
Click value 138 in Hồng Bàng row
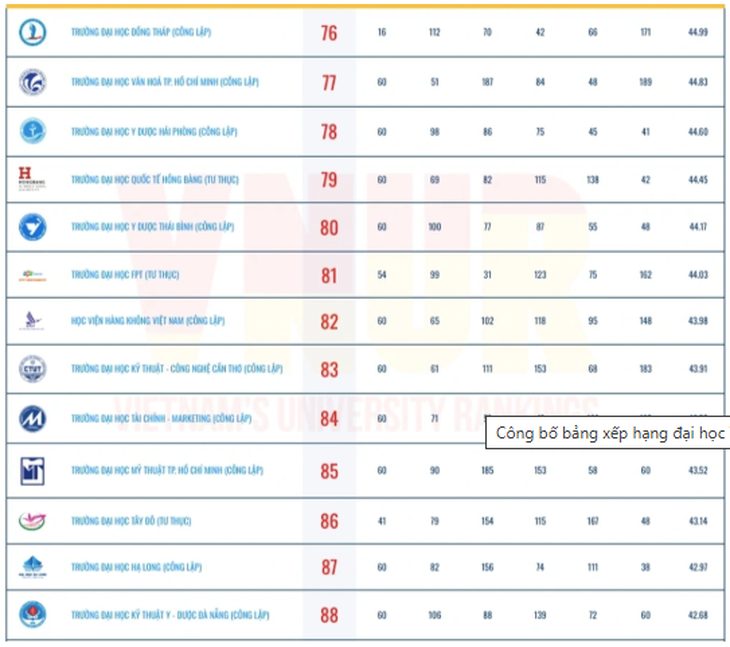[593, 180]
